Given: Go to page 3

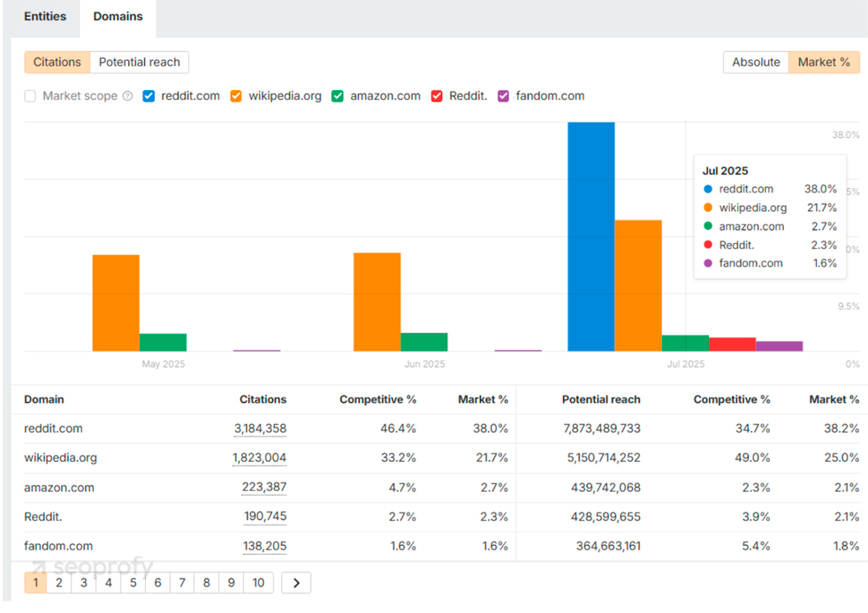Looking at the screenshot, I should point(84,583).
